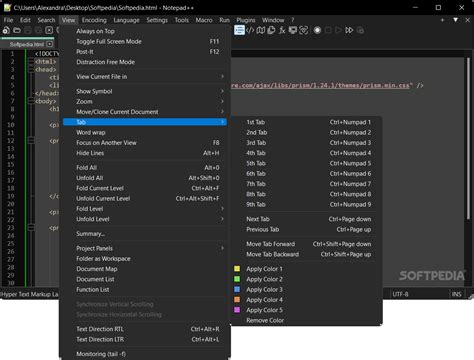Toggle Post-It mode
474x360 pixels.
coord(145,52)
